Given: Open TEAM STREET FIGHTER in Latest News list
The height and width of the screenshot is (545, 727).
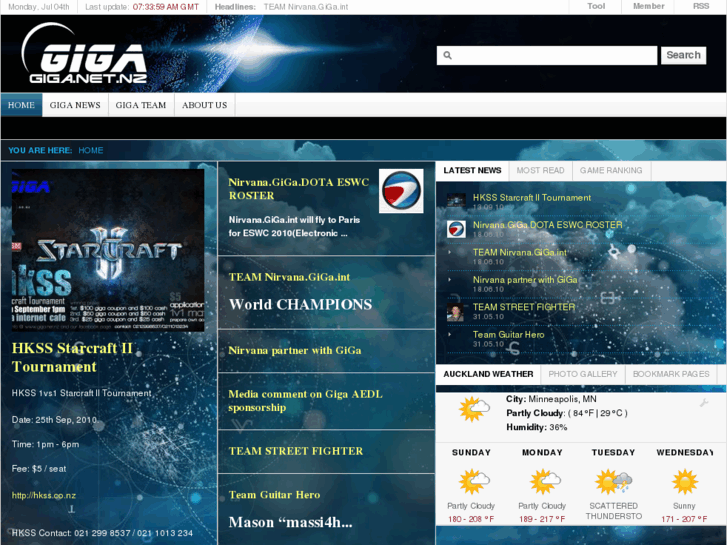Looking at the screenshot, I should click(524, 307).
